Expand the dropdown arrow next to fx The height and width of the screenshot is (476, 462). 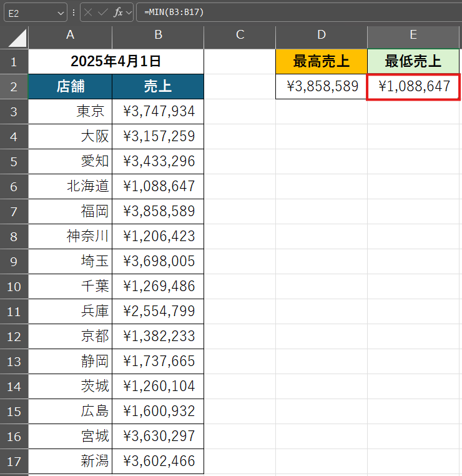point(129,12)
